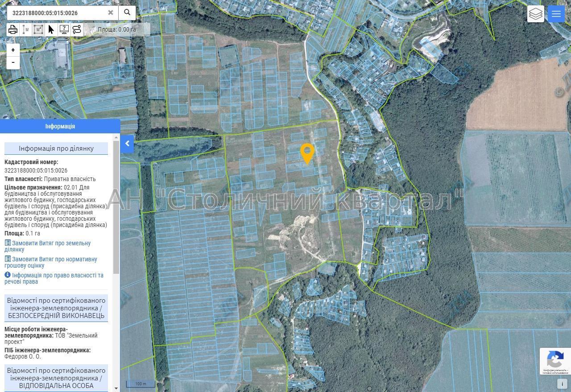This screenshot has height=392, width=571.
Task: Collapse the information side panel
Action: pyautogui.click(x=127, y=144)
